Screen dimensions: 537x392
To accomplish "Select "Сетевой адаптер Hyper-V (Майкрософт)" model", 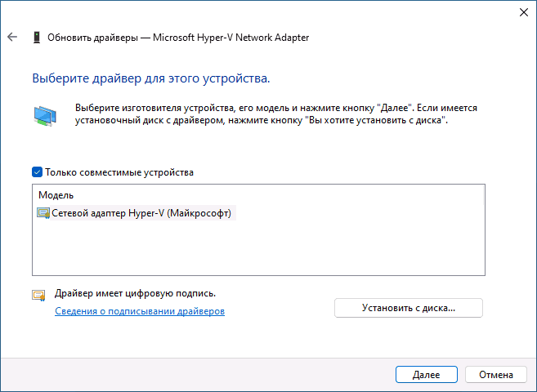I will click(136, 213).
